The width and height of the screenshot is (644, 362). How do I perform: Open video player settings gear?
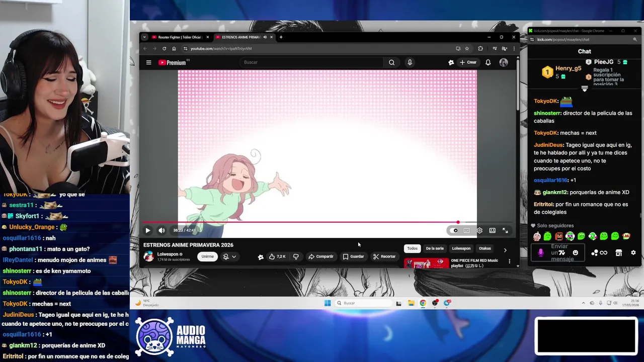(479, 230)
